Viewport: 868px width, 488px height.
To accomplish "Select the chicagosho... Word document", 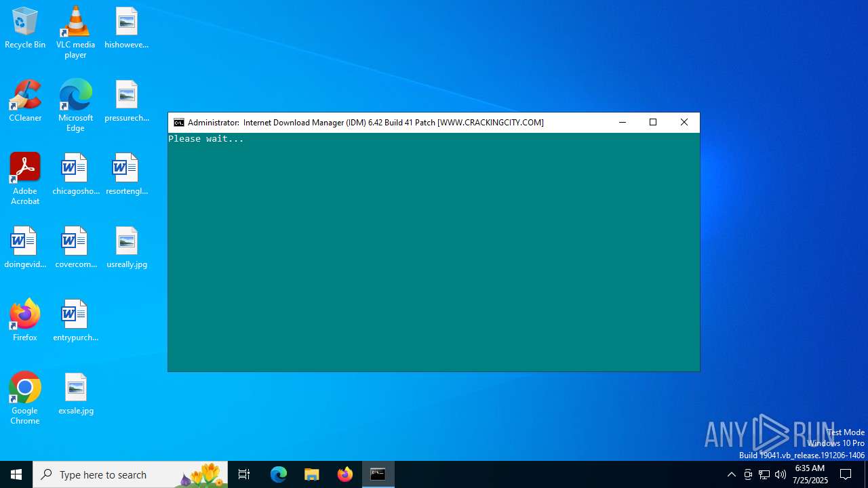I will point(75,175).
